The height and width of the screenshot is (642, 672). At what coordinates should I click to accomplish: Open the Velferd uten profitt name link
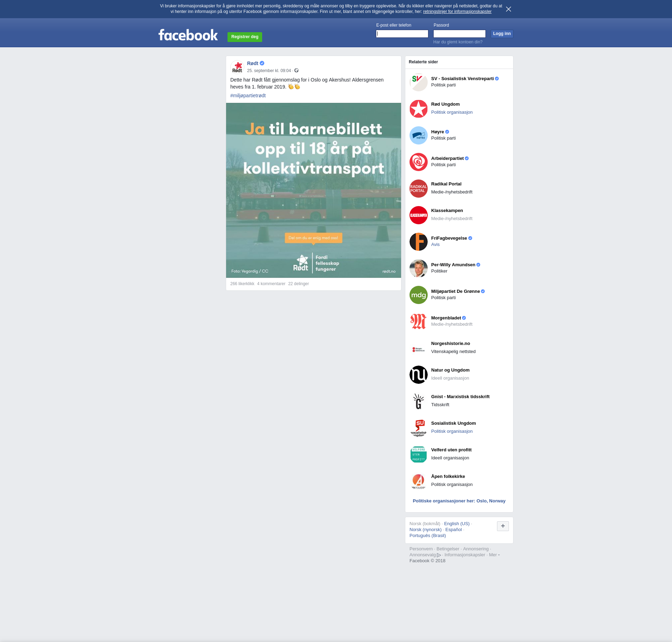(x=451, y=450)
